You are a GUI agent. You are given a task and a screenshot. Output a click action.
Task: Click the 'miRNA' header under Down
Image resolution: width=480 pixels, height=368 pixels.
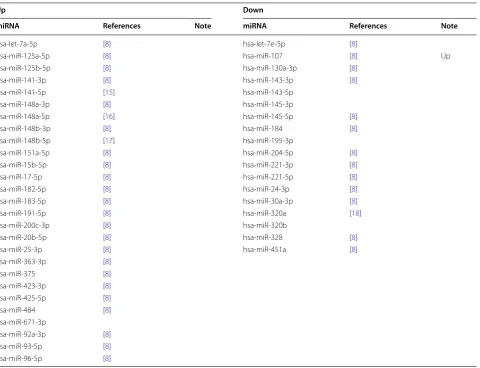click(x=255, y=26)
